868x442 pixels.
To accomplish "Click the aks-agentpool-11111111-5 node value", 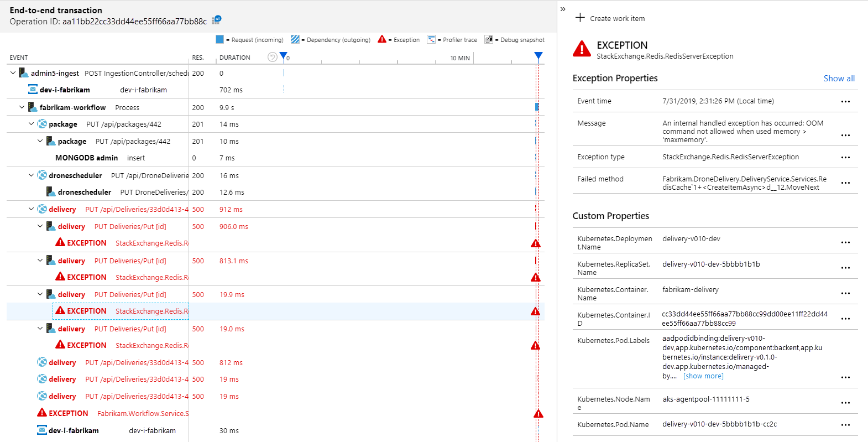I will tap(706, 399).
